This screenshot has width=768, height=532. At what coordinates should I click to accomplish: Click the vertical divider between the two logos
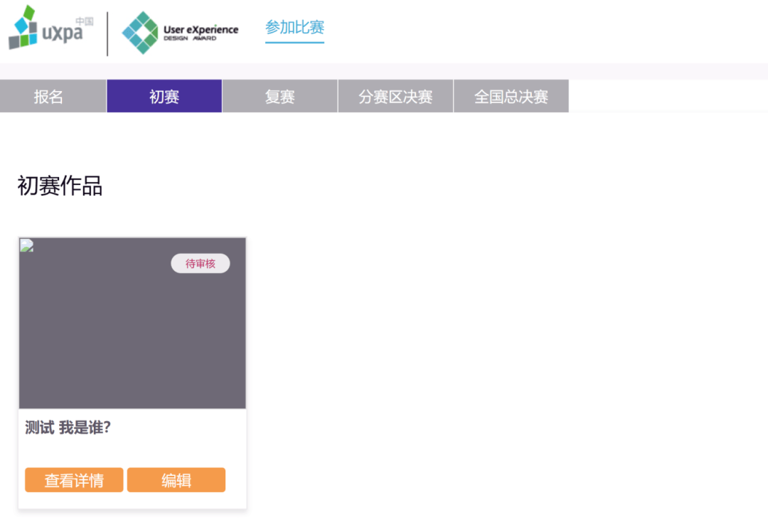coord(107,33)
